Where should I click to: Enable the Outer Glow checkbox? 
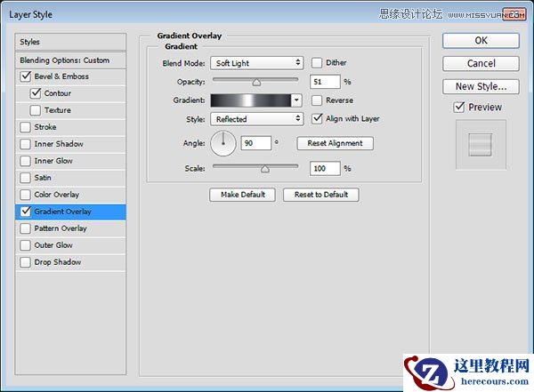point(25,245)
